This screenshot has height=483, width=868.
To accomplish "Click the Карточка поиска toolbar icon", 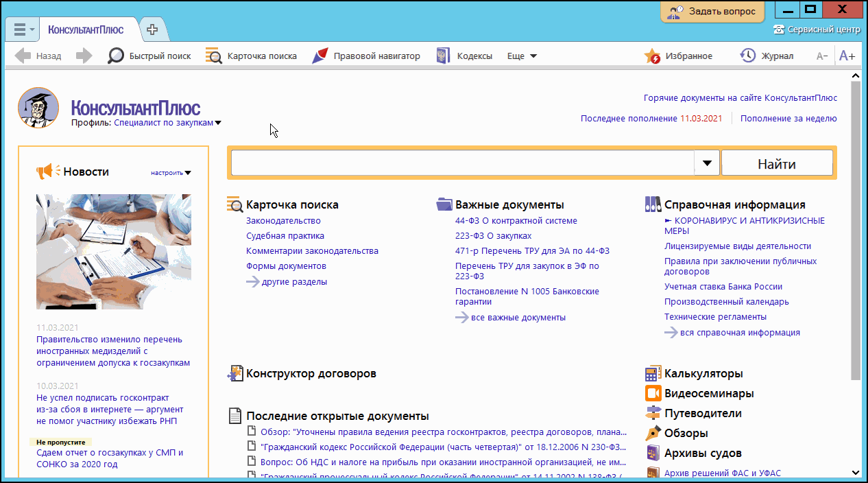I will point(214,56).
